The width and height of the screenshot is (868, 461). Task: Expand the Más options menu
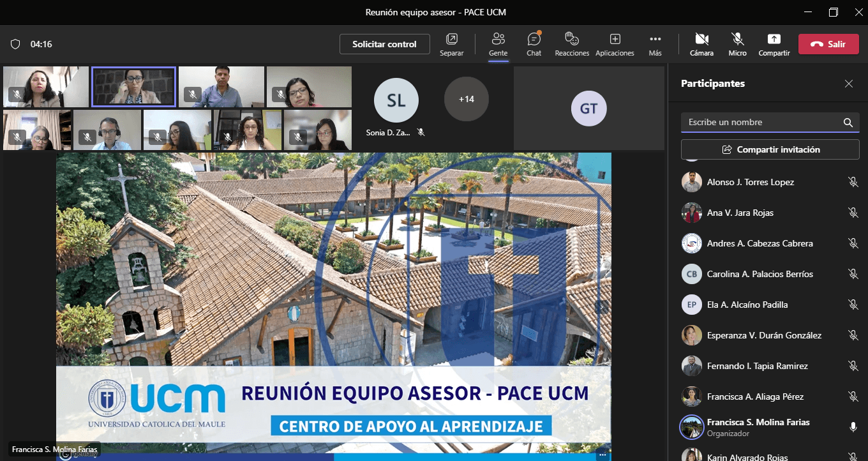pyautogui.click(x=655, y=44)
